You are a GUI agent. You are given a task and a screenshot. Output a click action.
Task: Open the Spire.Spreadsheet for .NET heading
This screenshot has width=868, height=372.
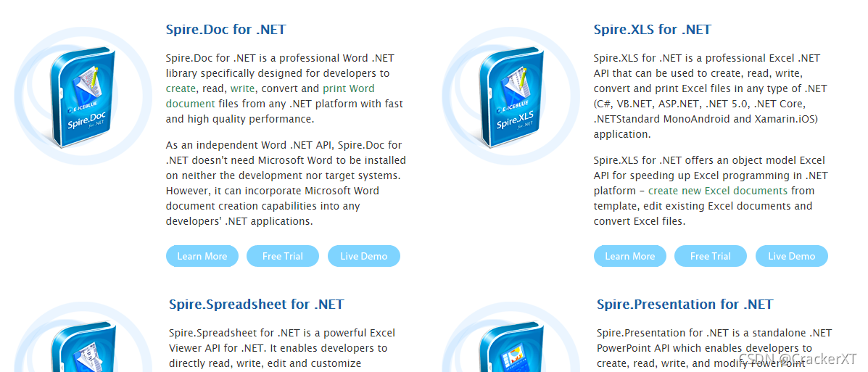pyautogui.click(x=256, y=305)
